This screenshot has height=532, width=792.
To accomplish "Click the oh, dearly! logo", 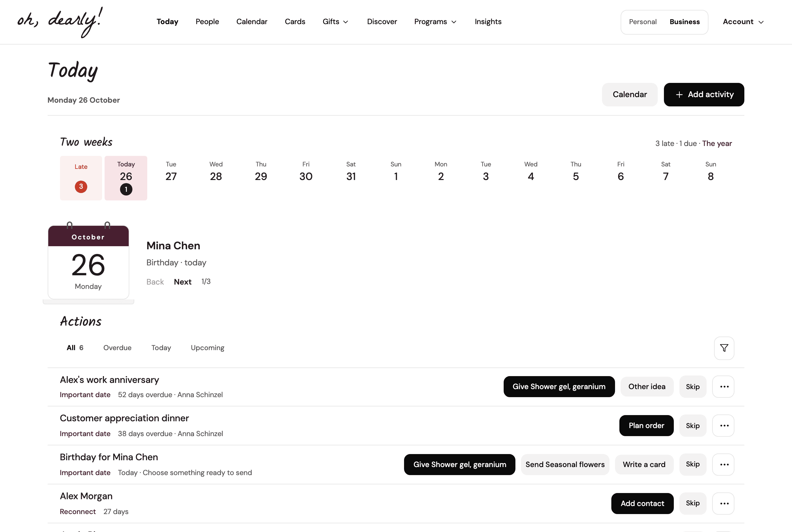I will 60,22.
